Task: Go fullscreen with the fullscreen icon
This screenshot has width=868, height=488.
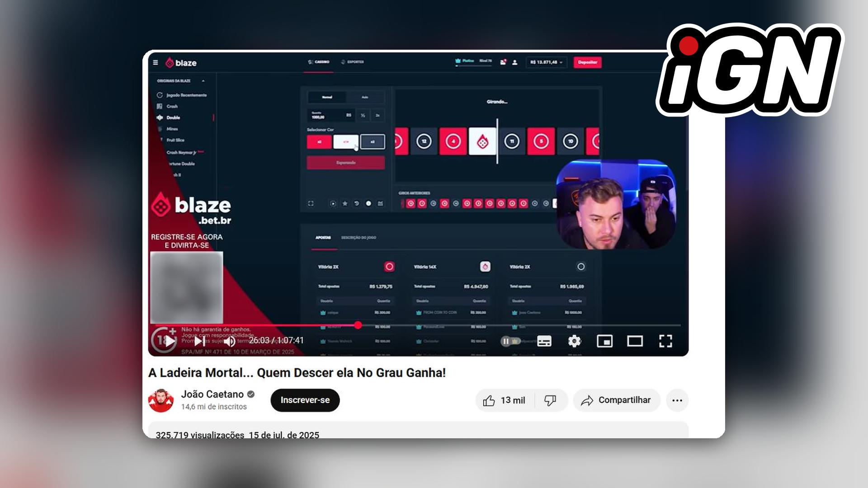Action: coord(665,341)
